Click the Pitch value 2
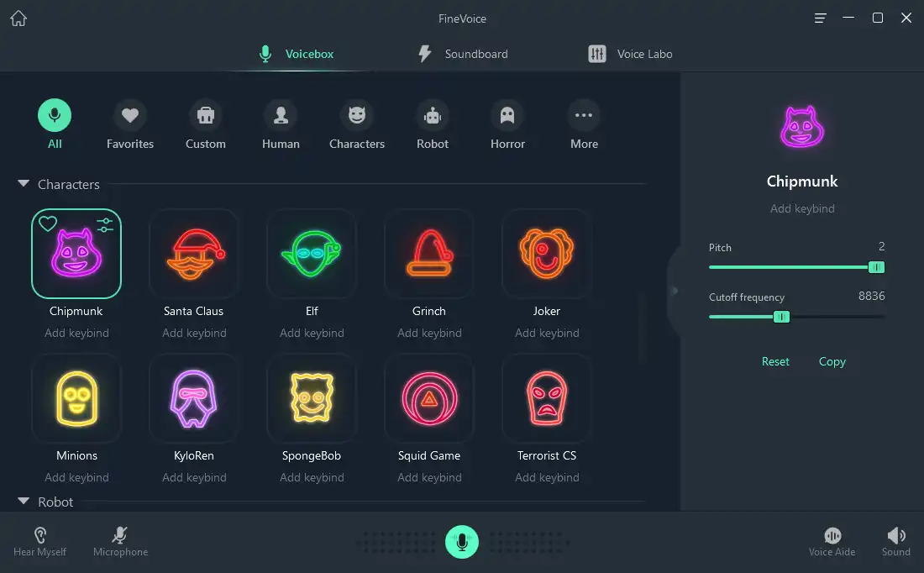The height and width of the screenshot is (573, 924). coord(881,246)
